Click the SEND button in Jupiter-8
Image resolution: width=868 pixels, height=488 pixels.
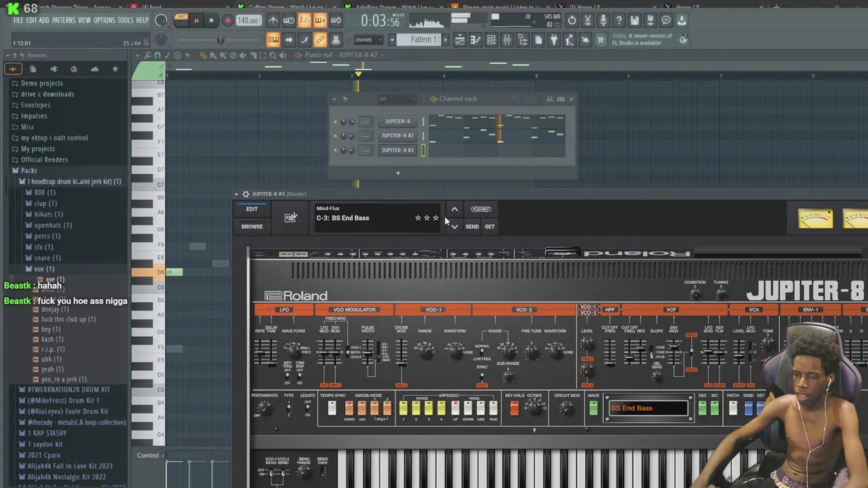point(472,226)
